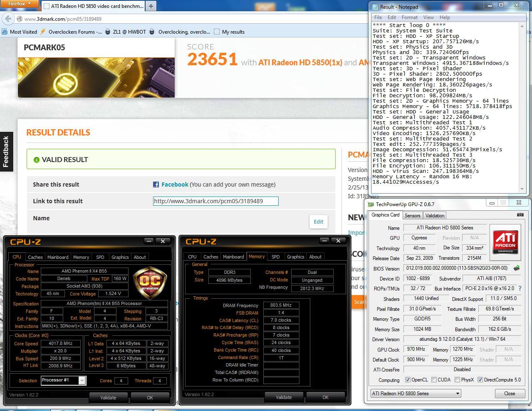Click the PCMark05 banner thumbnail

[96, 77]
